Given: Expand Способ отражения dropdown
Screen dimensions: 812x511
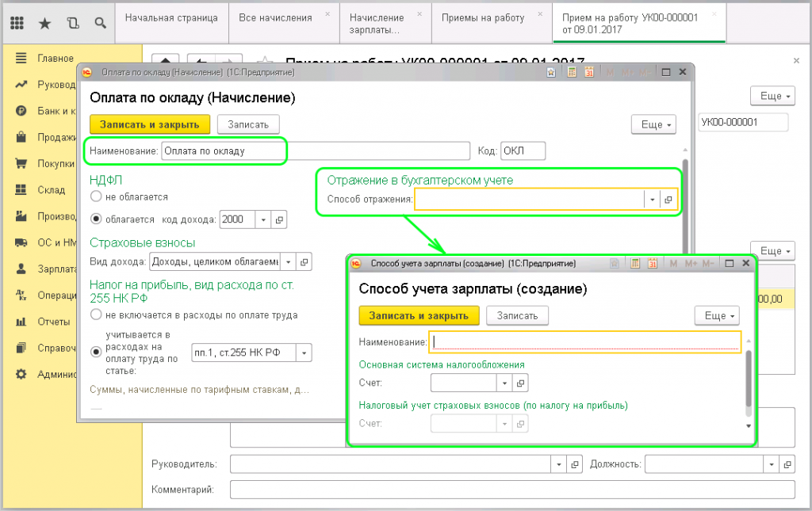Looking at the screenshot, I should point(652,200).
